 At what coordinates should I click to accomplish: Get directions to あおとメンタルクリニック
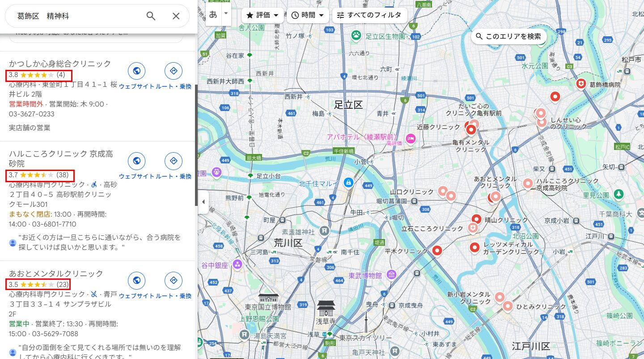(174, 280)
